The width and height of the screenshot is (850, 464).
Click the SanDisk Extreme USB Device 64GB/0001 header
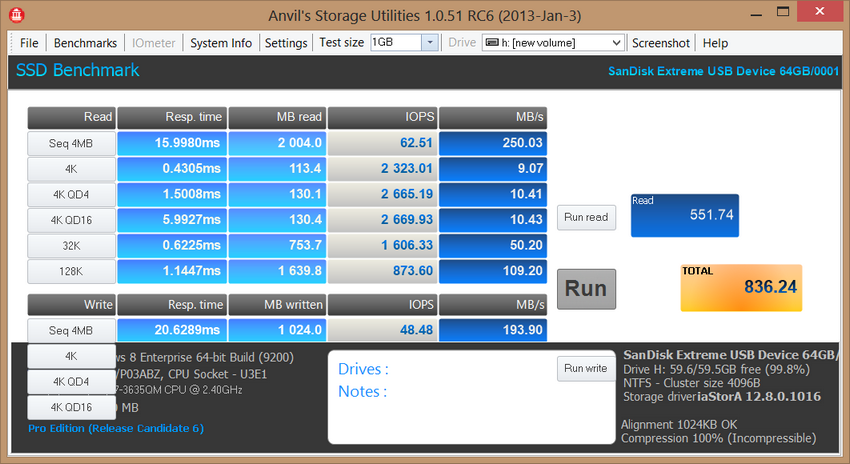[x=723, y=71]
